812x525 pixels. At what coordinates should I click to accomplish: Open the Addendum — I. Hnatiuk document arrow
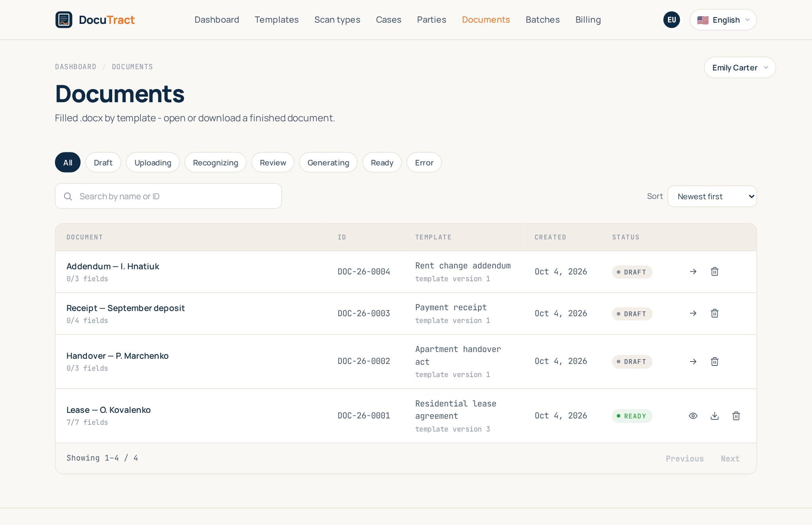pyautogui.click(x=693, y=272)
